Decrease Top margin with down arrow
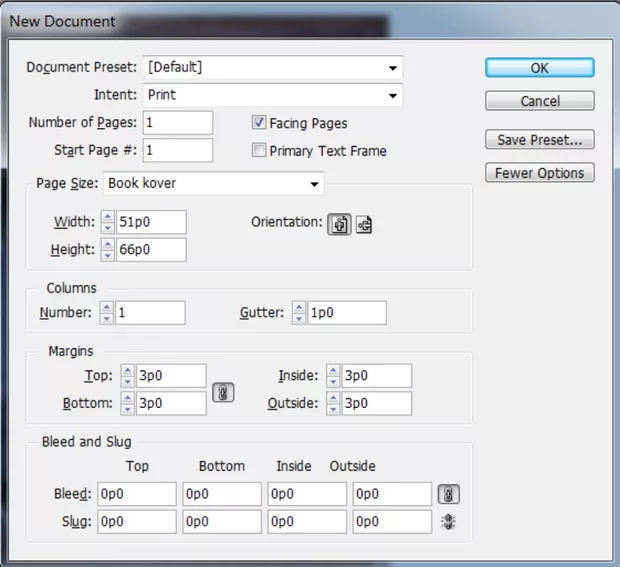Image resolution: width=620 pixels, height=567 pixels. (x=127, y=382)
